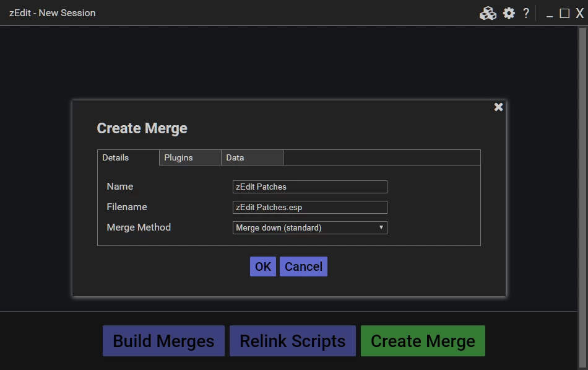Expand the Merge Method dropdown
The image size is (588, 370).
[x=309, y=227]
